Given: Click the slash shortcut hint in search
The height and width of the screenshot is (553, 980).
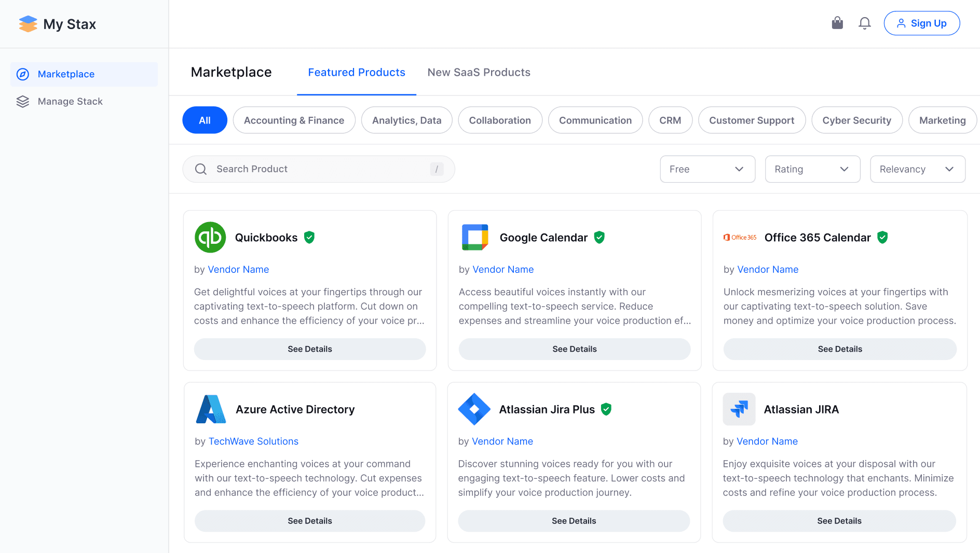Looking at the screenshot, I should tap(437, 169).
